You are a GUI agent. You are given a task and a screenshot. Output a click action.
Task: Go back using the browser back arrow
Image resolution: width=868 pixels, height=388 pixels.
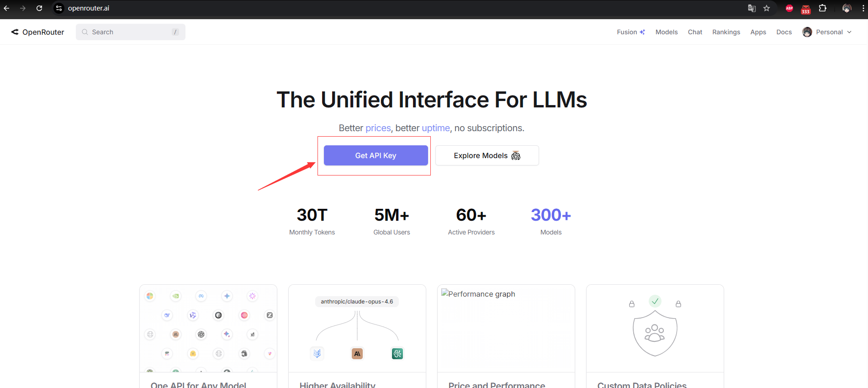(x=6, y=8)
